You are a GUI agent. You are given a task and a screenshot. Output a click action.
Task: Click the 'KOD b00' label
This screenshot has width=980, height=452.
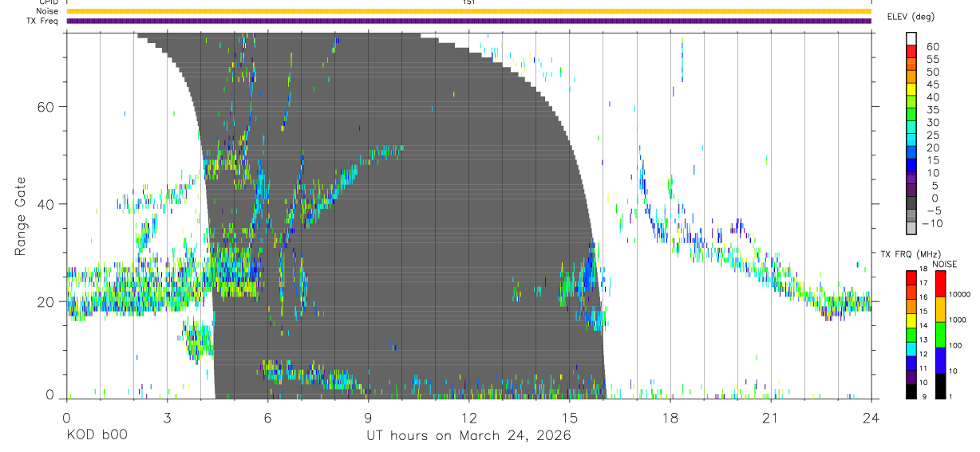pos(97,436)
